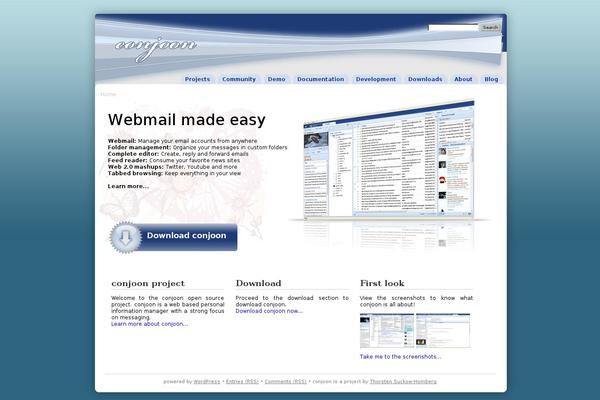Open the Documentation section
The height and width of the screenshot is (400, 600).
point(321,79)
